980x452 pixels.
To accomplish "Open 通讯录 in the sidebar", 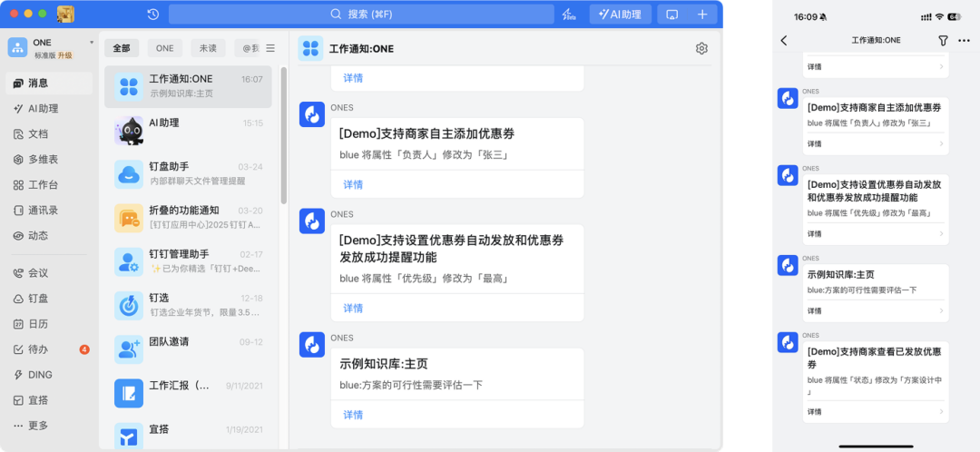I will click(49, 210).
